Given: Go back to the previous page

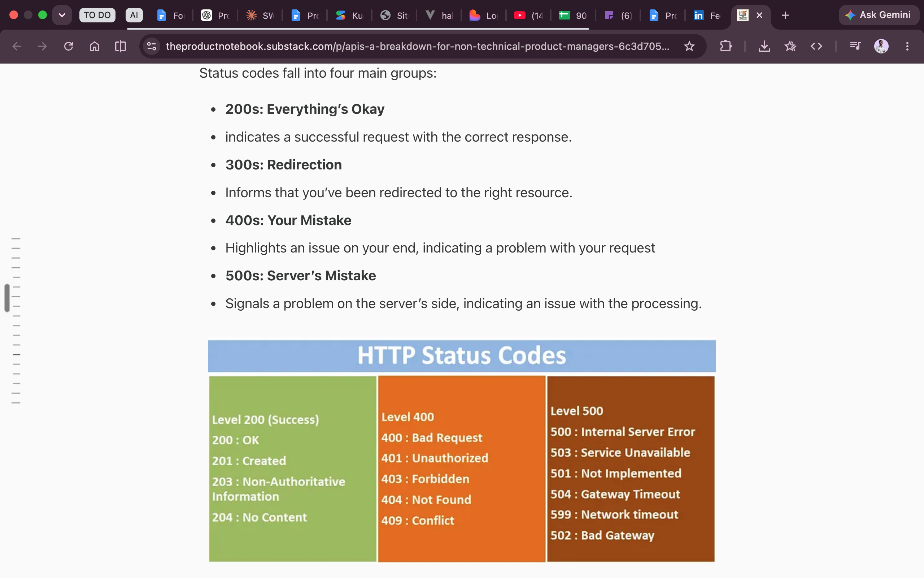Looking at the screenshot, I should tap(16, 46).
